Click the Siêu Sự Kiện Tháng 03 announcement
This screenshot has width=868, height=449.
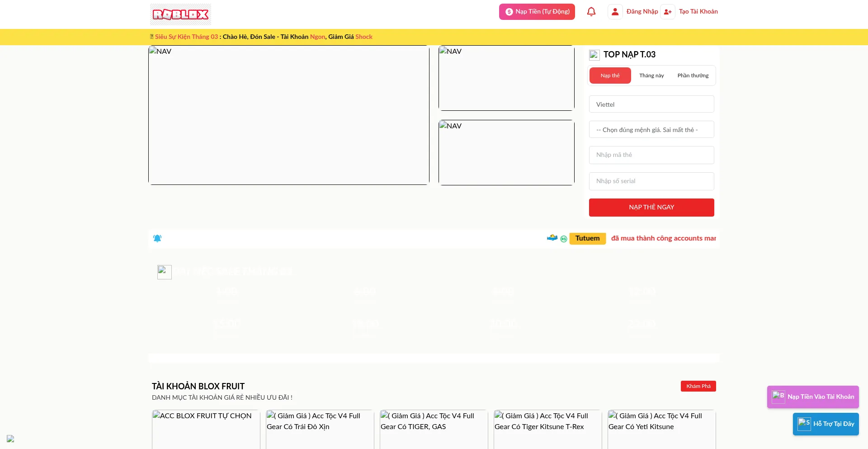pos(261,37)
